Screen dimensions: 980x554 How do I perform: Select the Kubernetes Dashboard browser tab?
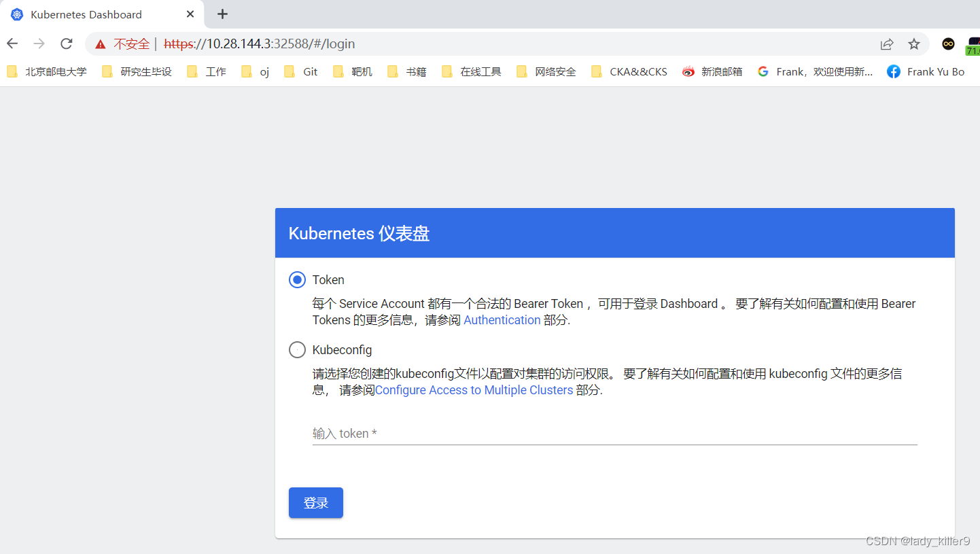[x=102, y=14]
